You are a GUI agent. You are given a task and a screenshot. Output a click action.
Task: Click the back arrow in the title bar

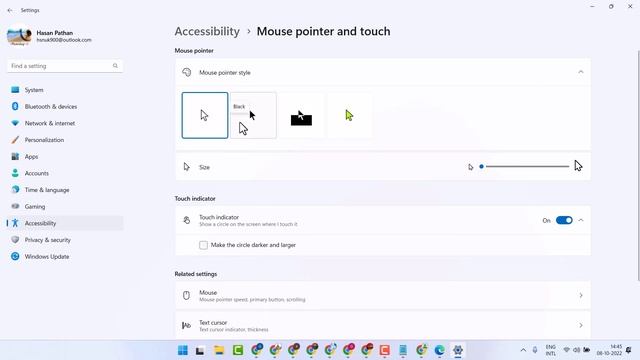point(10,10)
